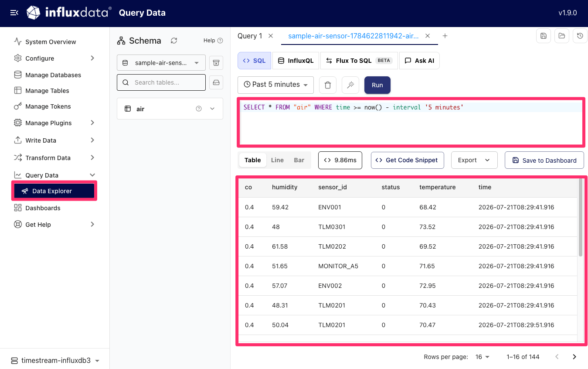
Task: Switch to the Query 1 tab
Action: coord(250,36)
